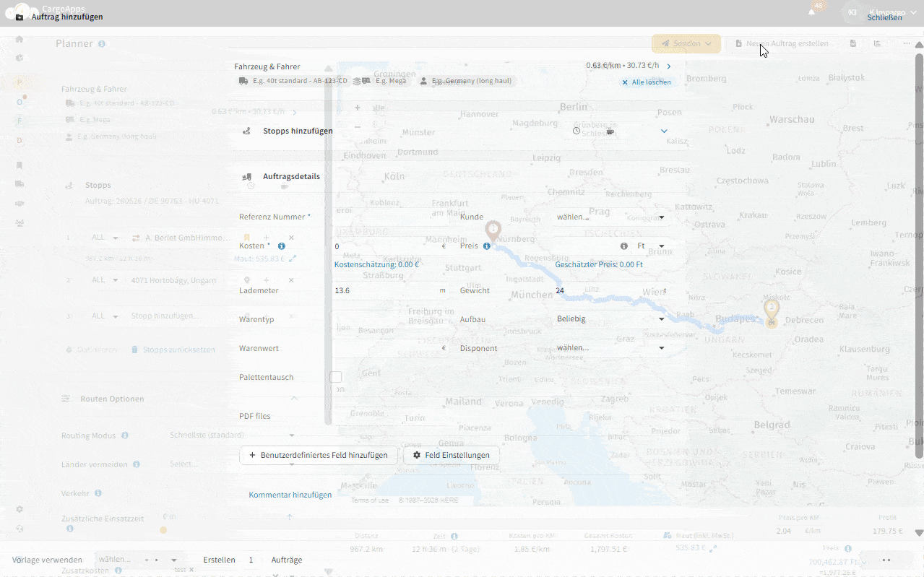Open the P module in left sidebar
Image resolution: width=924 pixels, height=577 pixels.
pyautogui.click(x=20, y=82)
